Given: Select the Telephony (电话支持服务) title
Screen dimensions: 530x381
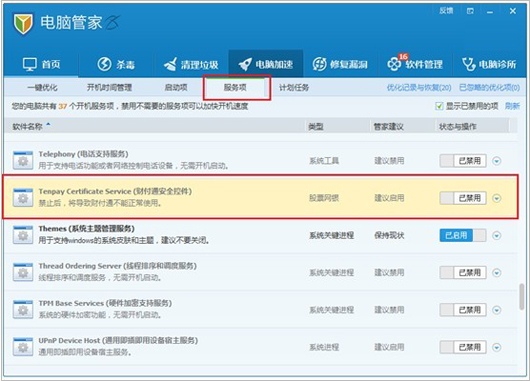Looking at the screenshot, I should (x=83, y=154).
